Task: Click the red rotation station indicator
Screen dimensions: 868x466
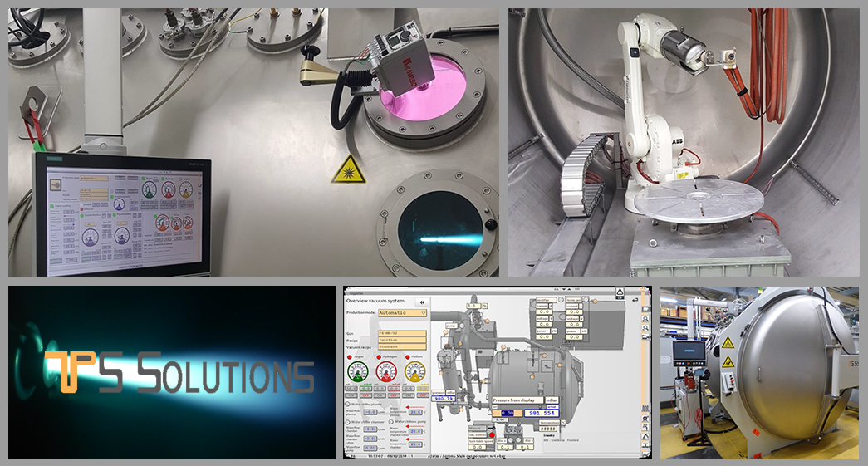Action: (492, 433)
